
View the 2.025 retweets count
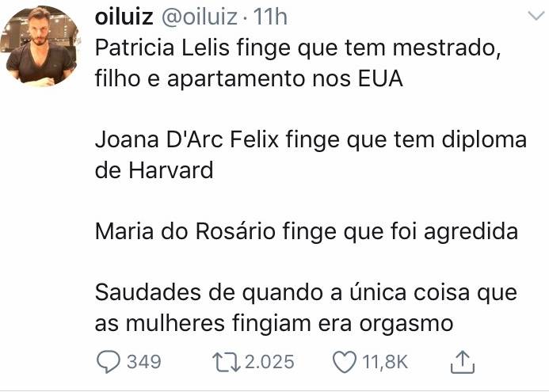pyautogui.click(x=269, y=362)
